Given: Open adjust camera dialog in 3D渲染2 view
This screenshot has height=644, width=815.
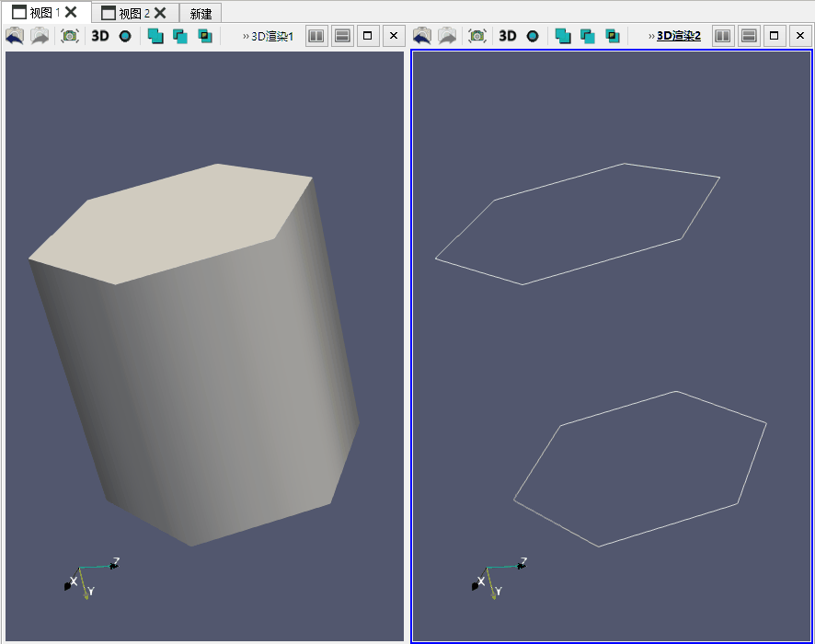Looking at the screenshot, I should [x=477, y=36].
